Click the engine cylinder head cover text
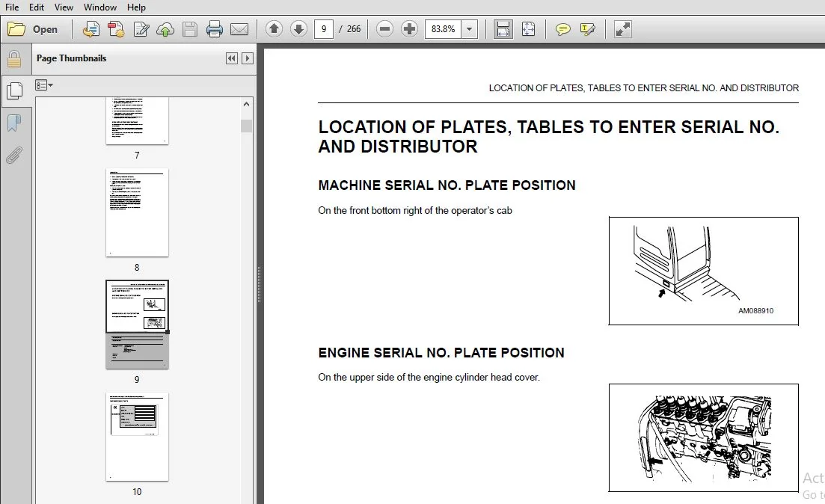 click(x=429, y=377)
